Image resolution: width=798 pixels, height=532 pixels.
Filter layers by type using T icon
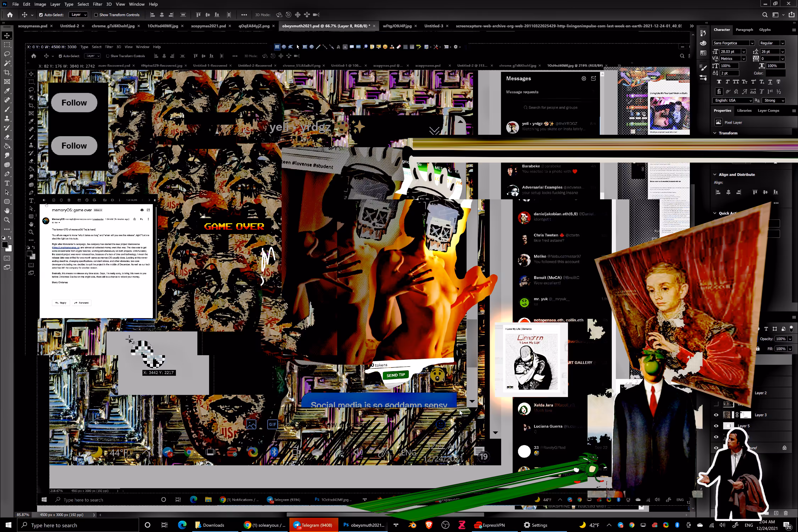click(766, 329)
